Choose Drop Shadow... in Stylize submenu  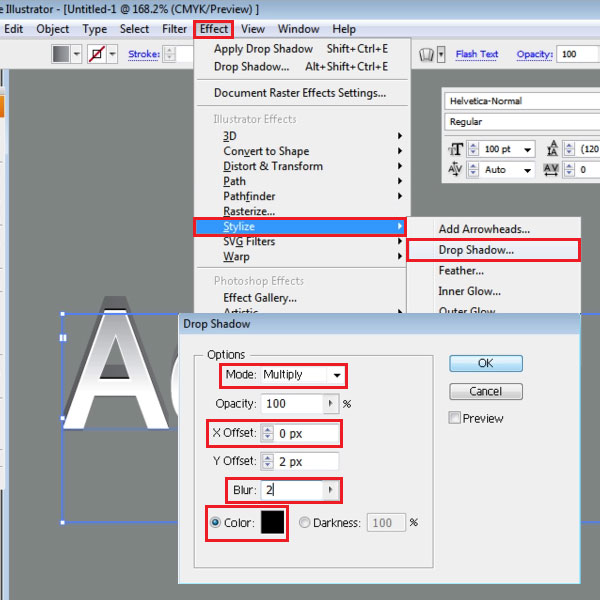click(494, 250)
